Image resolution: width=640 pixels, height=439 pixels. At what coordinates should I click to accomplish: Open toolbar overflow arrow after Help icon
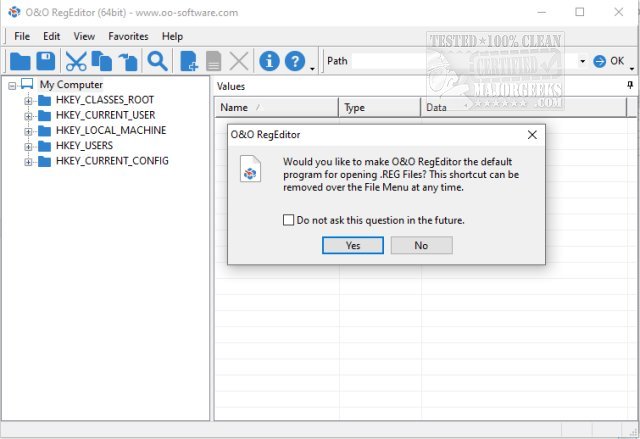click(x=312, y=69)
